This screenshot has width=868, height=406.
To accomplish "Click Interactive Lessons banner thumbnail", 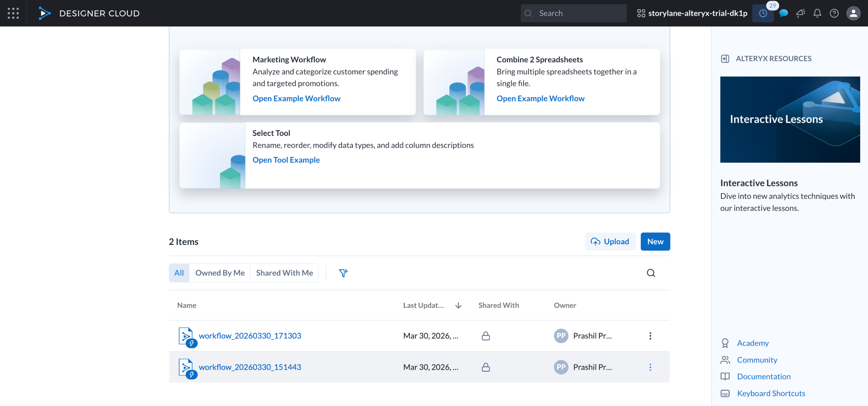I will click(x=790, y=119).
